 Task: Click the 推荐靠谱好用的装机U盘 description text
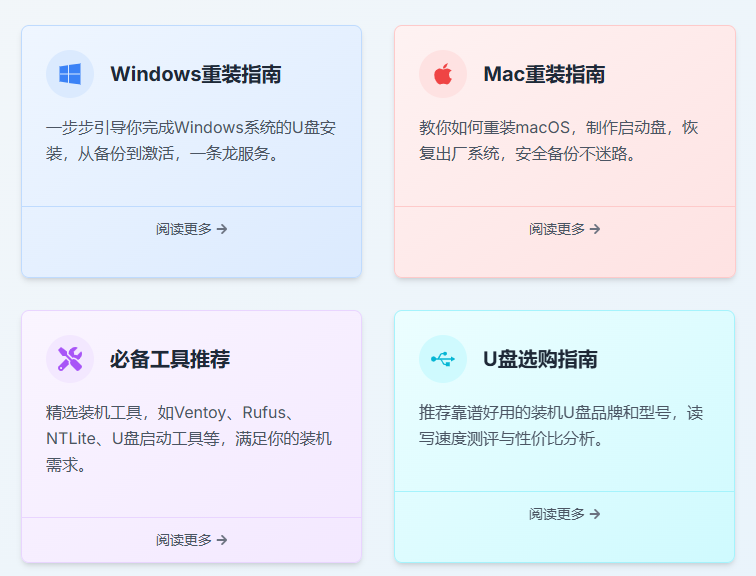click(x=561, y=426)
